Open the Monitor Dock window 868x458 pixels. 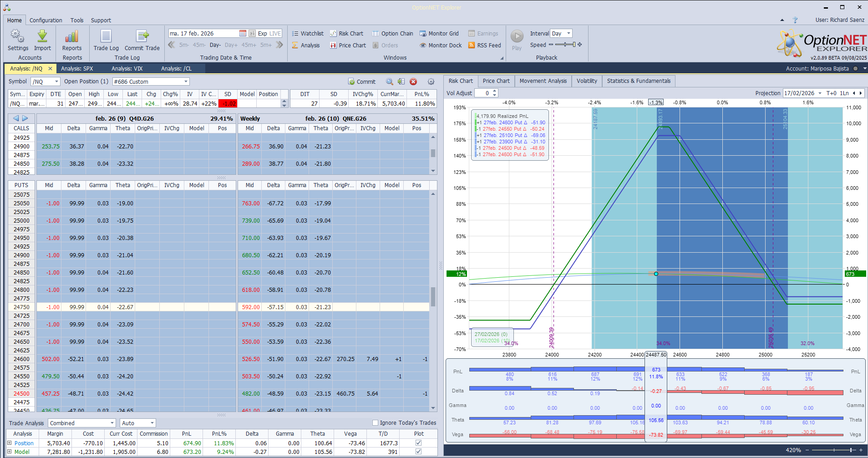[440, 45]
